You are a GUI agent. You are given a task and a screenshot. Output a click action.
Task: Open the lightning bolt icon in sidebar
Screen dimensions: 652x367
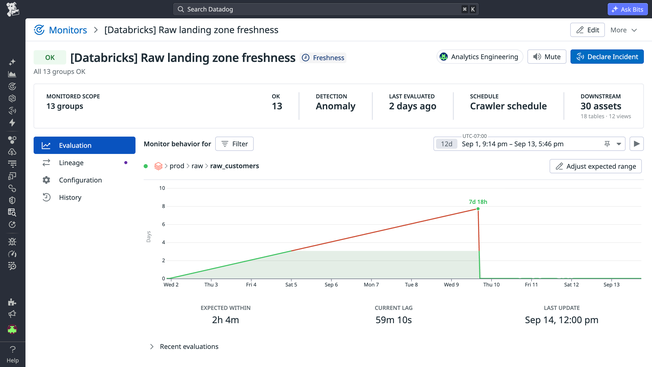point(12,123)
